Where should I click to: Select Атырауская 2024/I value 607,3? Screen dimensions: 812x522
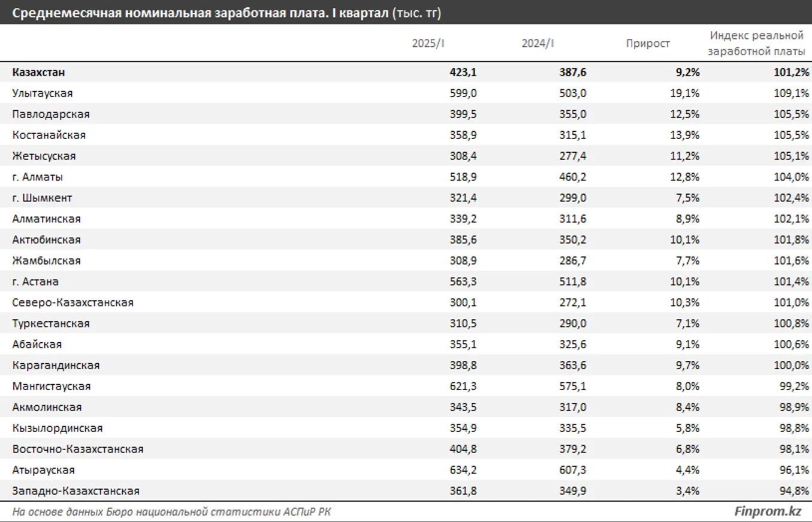[573, 470]
